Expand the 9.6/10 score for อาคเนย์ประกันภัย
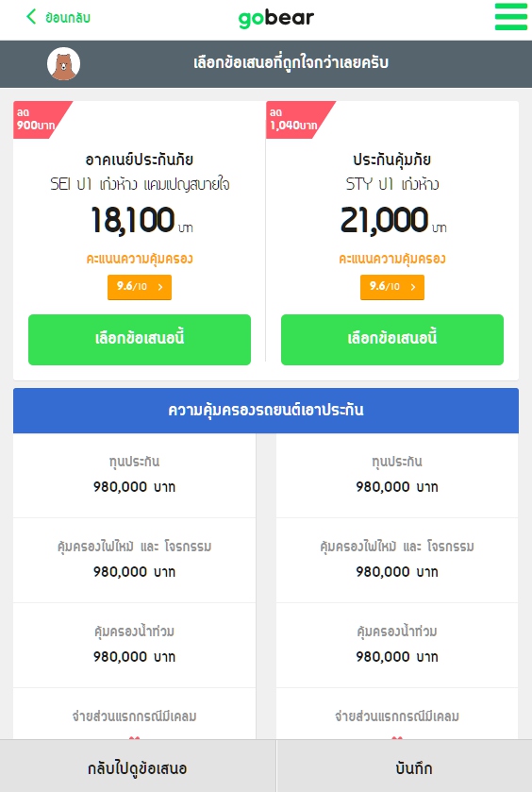This screenshot has height=792, width=532. pyautogui.click(x=140, y=287)
